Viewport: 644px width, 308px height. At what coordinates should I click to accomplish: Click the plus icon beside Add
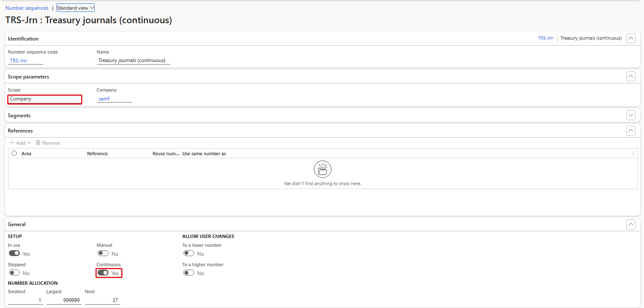[12, 143]
